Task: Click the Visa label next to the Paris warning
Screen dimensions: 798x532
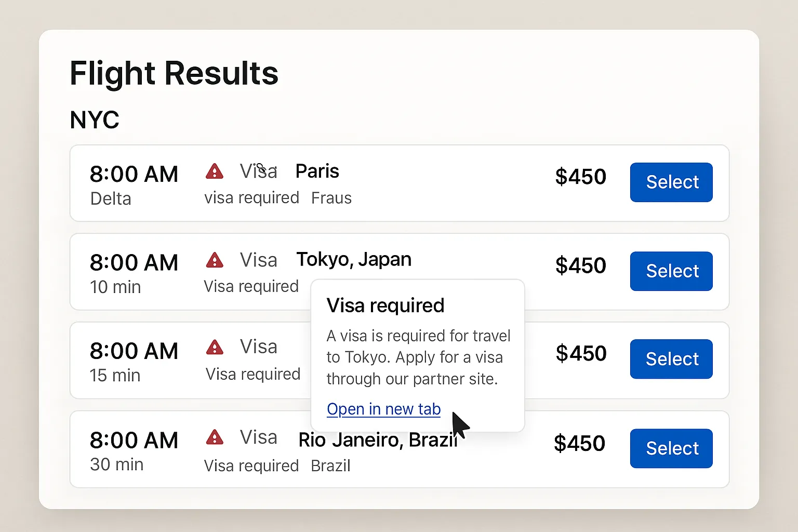Action: [258, 170]
